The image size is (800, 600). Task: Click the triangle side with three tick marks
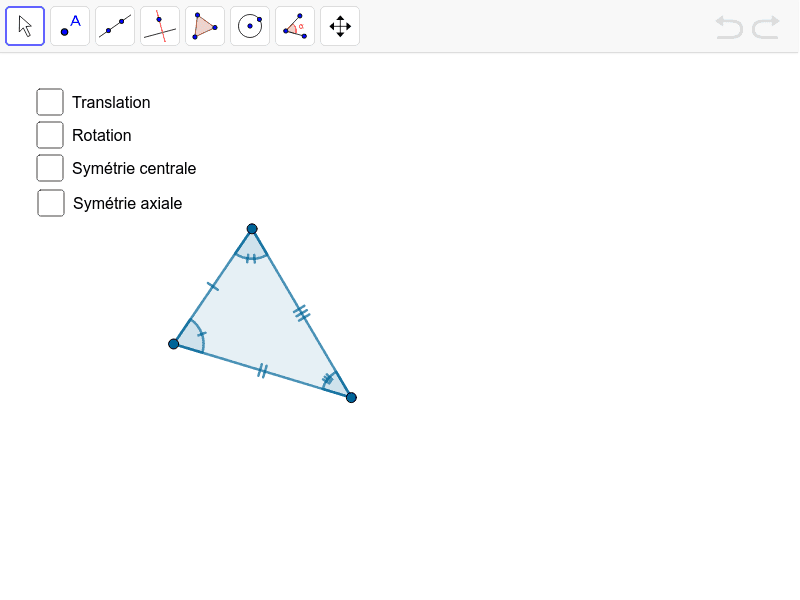[302, 313]
